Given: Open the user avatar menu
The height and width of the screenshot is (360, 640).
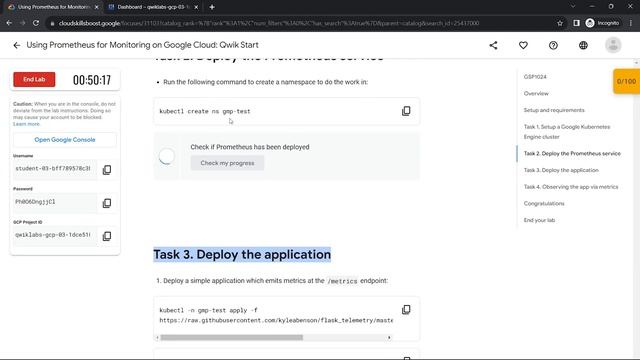Looking at the screenshot, I should tap(613, 45).
